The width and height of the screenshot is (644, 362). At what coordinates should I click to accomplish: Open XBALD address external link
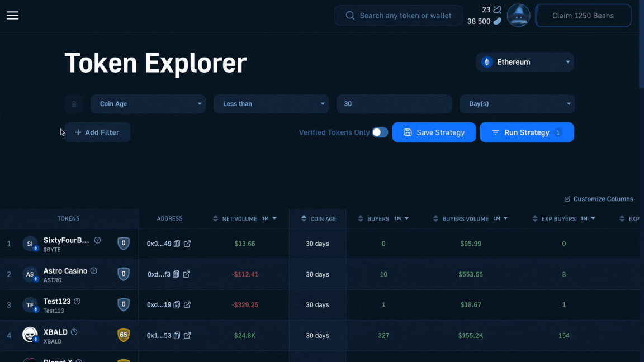187,335
